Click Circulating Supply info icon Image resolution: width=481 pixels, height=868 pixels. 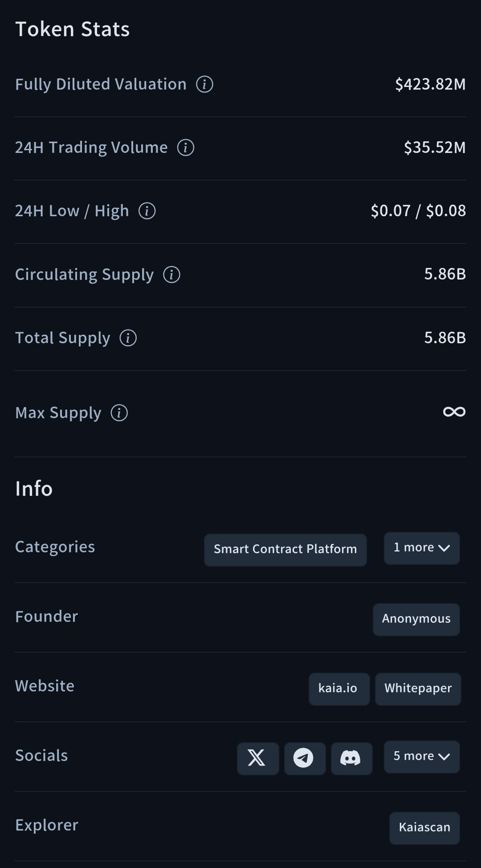[x=171, y=275]
